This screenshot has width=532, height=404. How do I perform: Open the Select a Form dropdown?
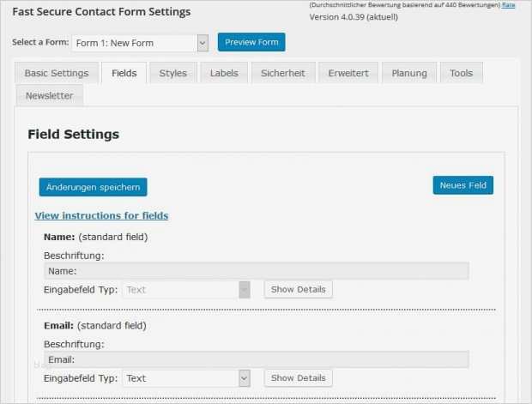(x=140, y=43)
